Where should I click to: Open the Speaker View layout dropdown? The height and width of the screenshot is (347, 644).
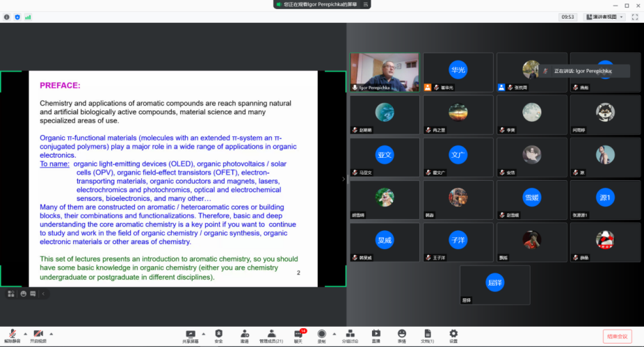(x=602, y=17)
